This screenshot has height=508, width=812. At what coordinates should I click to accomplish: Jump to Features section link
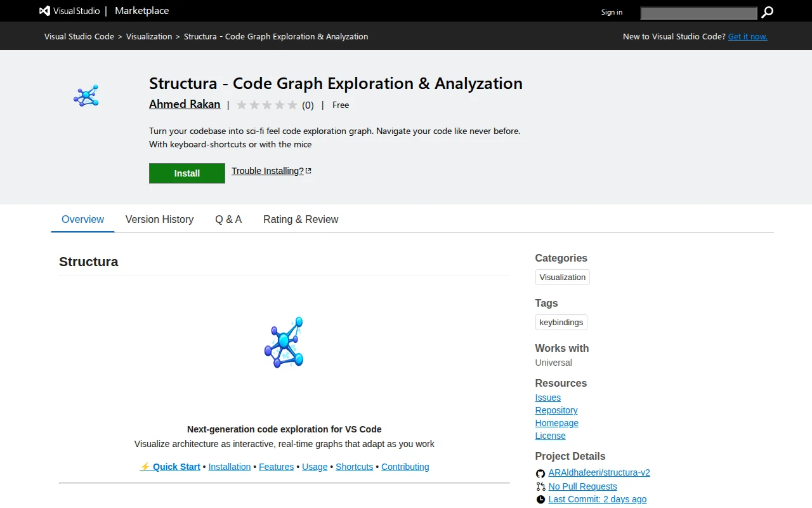tap(277, 467)
